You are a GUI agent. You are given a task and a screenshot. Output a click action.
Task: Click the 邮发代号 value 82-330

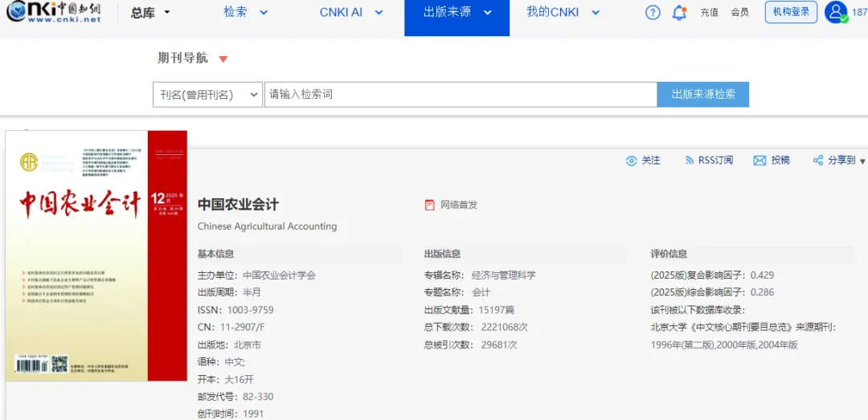[x=258, y=397]
